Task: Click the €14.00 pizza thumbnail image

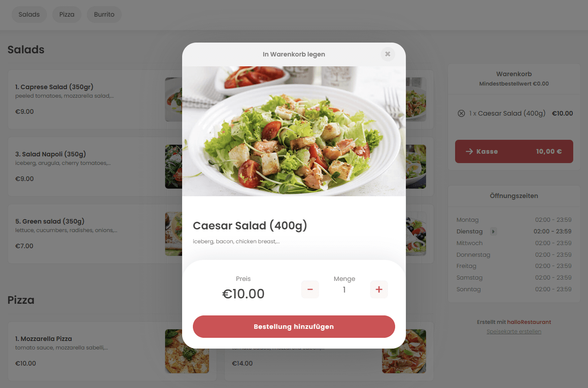Action: [x=404, y=351]
